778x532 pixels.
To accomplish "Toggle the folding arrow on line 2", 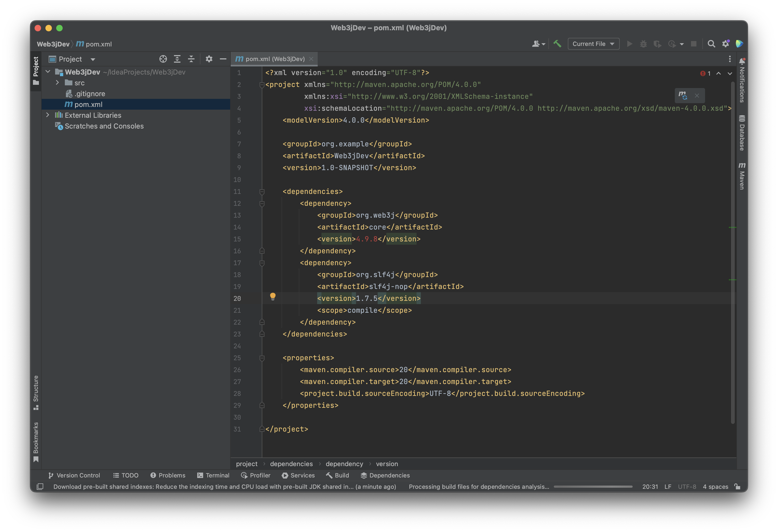I will tap(262, 84).
